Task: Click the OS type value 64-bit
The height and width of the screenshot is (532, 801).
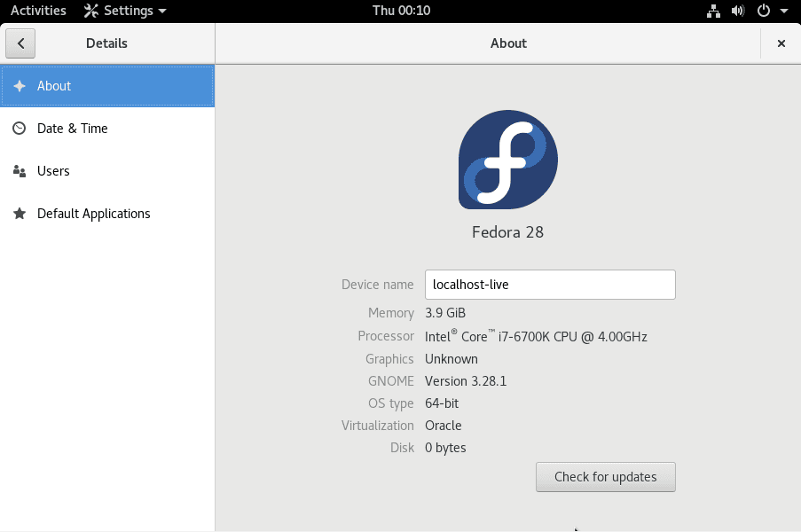Action: [442, 403]
